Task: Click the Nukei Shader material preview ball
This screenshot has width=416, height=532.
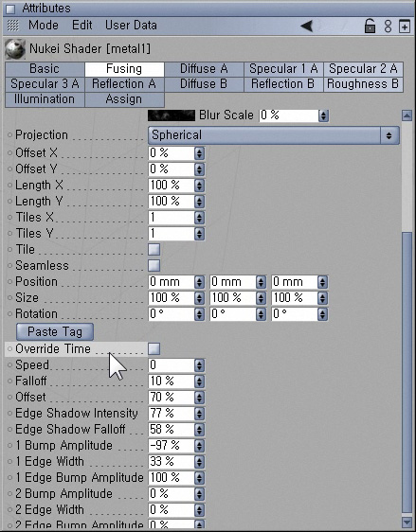Action: click(x=15, y=49)
